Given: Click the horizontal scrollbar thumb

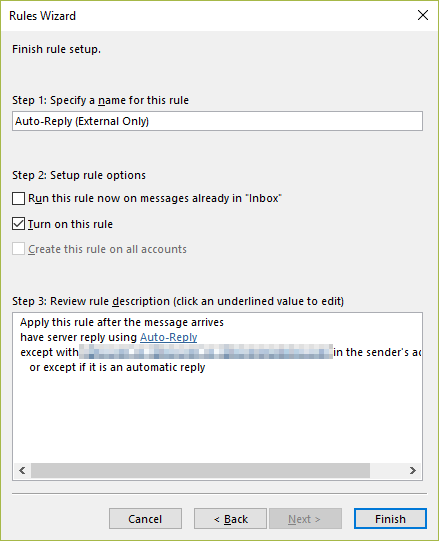Looking at the screenshot, I should pos(200,471).
